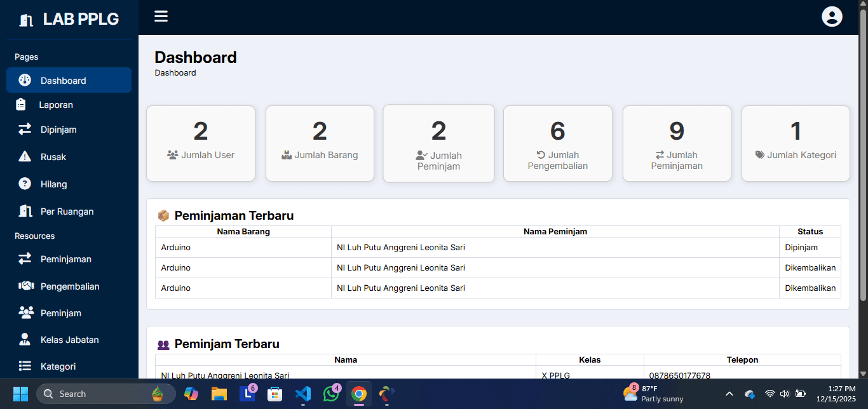Open Visual Studio Code from taskbar
The width and height of the screenshot is (868, 409).
302,394
